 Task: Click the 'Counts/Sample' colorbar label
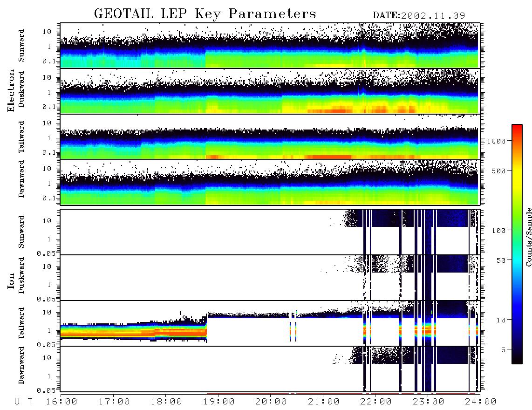528,237
